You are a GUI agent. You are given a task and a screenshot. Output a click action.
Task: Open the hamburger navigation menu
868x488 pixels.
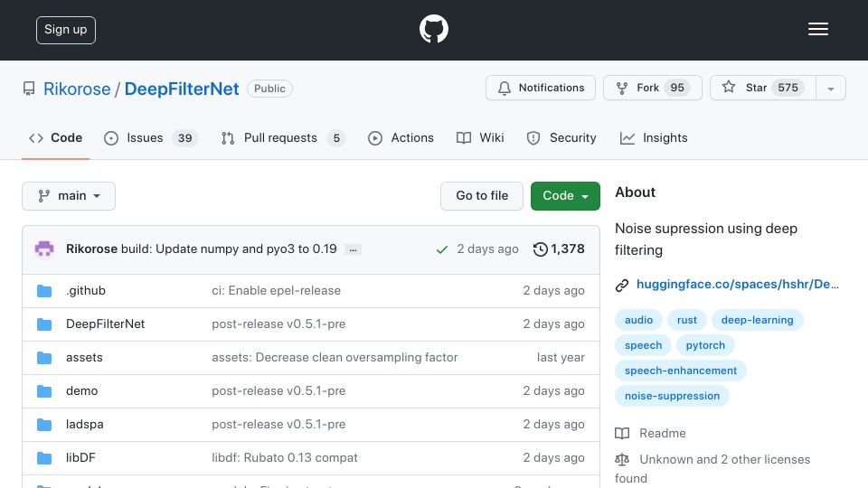(x=817, y=29)
